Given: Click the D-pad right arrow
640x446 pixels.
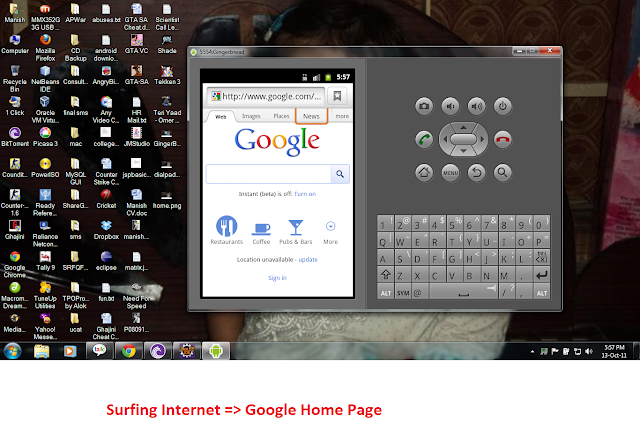Looking at the screenshot, I should coord(482,139).
